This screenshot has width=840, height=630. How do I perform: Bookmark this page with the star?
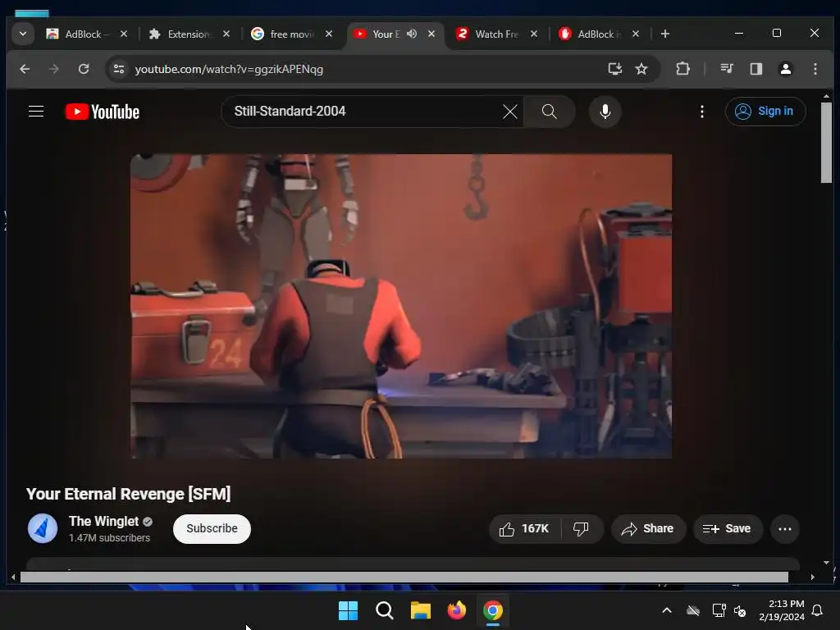tap(641, 69)
